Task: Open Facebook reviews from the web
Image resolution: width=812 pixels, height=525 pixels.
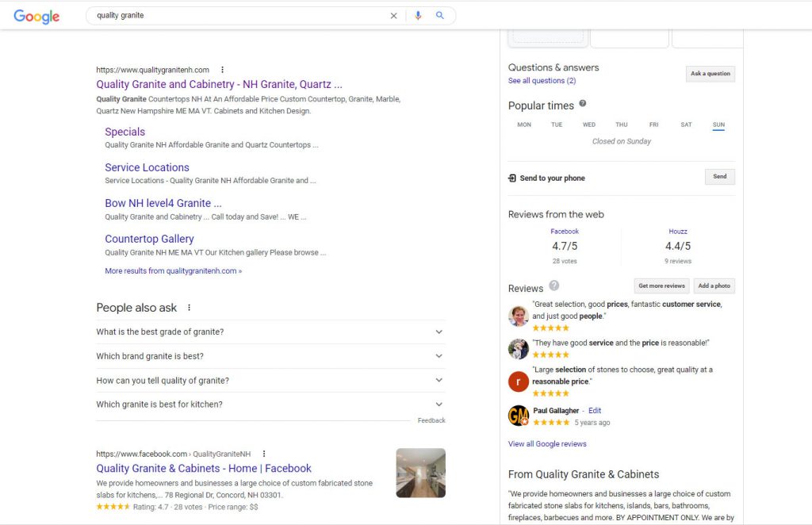Action: tap(565, 232)
